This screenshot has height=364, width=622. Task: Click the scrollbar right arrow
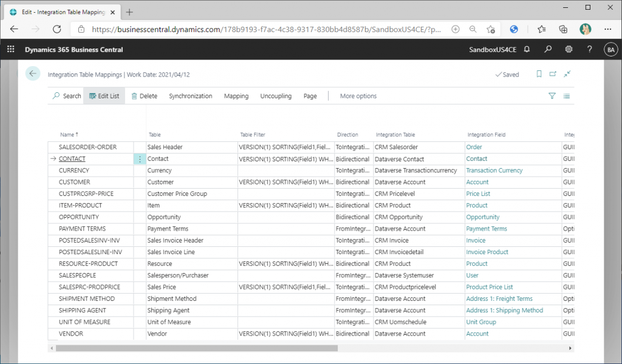(570, 348)
